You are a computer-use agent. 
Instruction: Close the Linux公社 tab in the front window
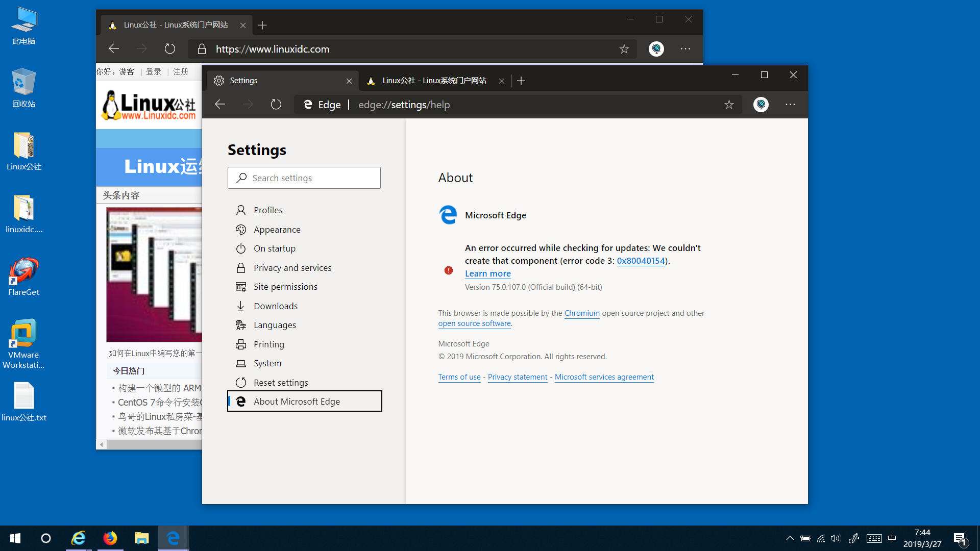point(502,81)
